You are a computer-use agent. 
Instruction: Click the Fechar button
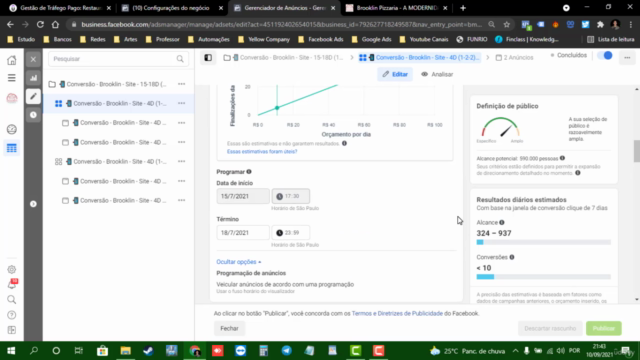229,328
